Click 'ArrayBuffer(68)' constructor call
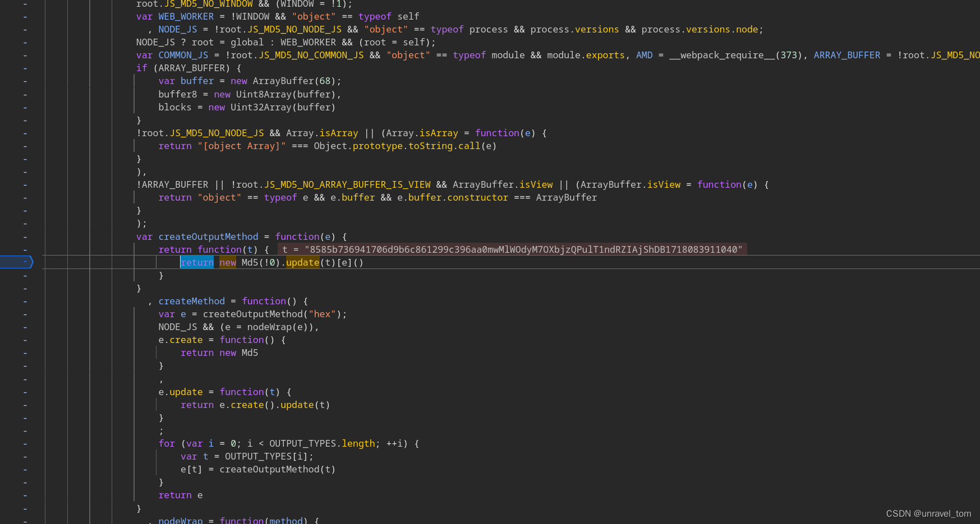Viewport: 980px width, 524px height. 294,81
